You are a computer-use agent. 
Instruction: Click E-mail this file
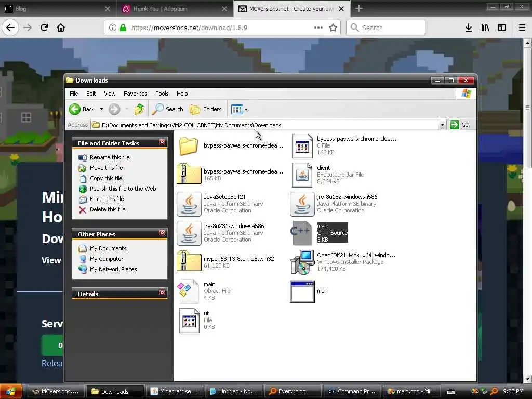click(107, 199)
